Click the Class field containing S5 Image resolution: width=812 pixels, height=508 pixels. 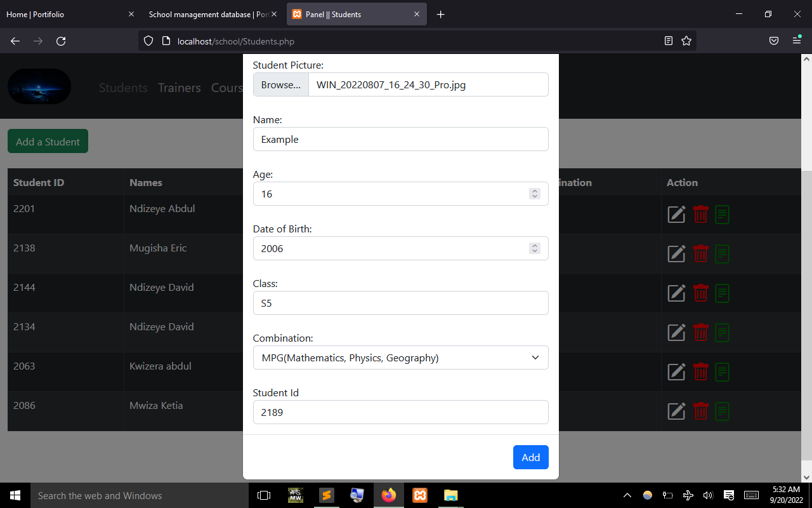click(x=400, y=303)
